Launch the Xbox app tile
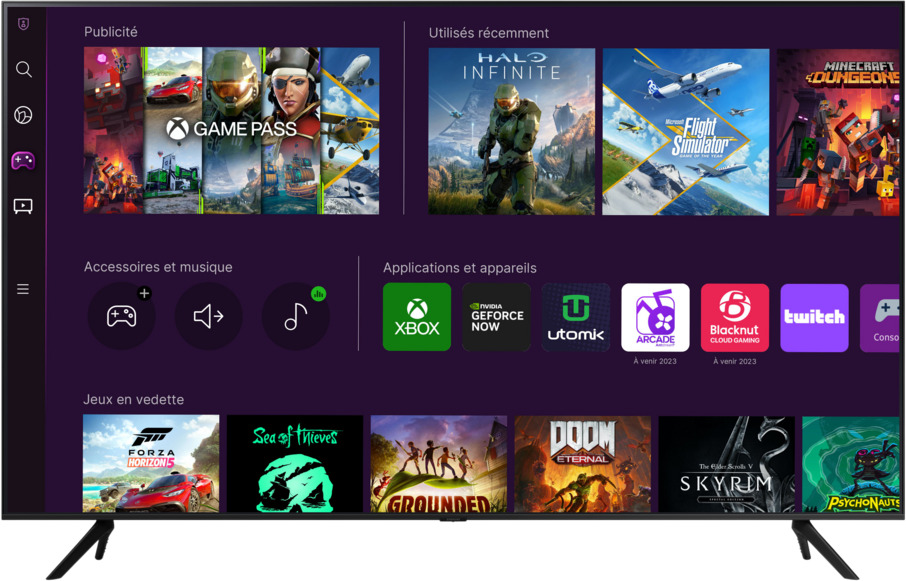Screen dimensions: 906x581 [x=417, y=317]
